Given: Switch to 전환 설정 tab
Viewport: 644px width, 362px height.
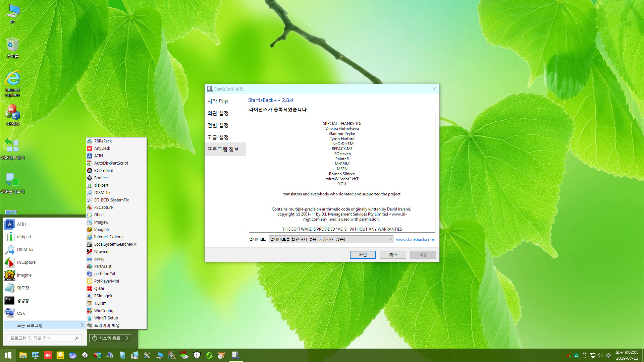Looking at the screenshot, I should [225, 125].
